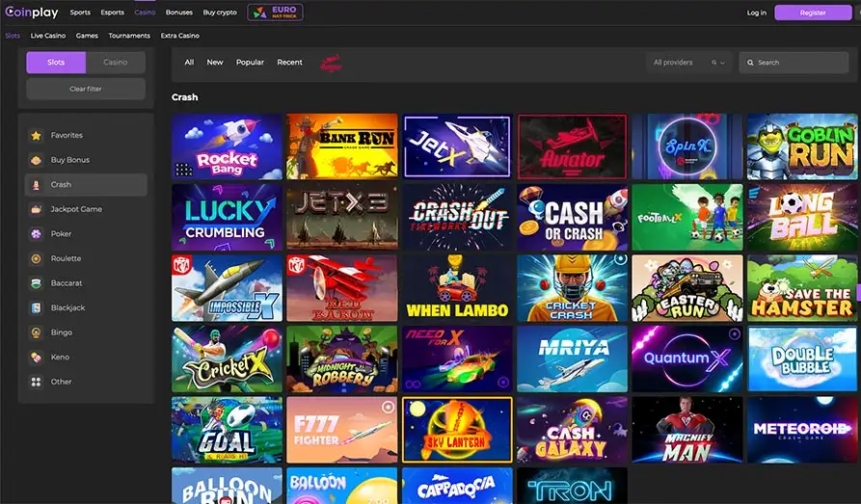The image size is (861, 504).
Task: Open the Live Casino tab
Action: (x=48, y=36)
